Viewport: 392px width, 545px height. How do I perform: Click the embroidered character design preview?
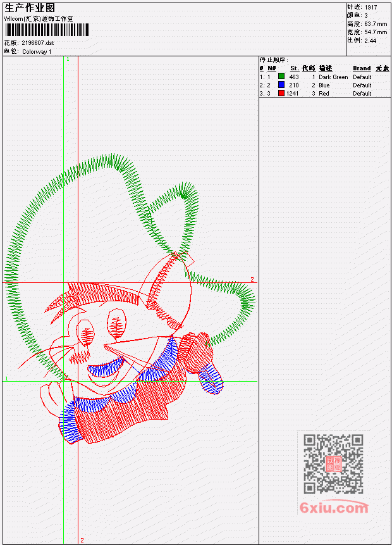[130, 299]
